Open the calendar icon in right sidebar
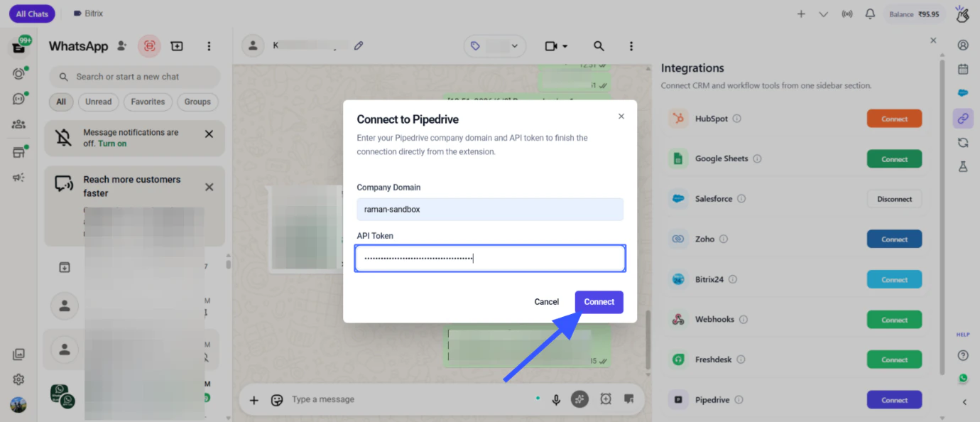Image resolution: width=980 pixels, height=422 pixels. pyautogui.click(x=963, y=69)
